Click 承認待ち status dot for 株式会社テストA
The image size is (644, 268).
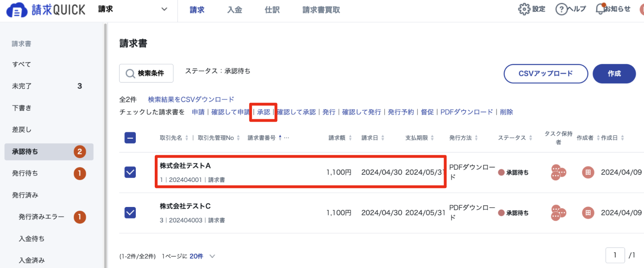[501, 173]
